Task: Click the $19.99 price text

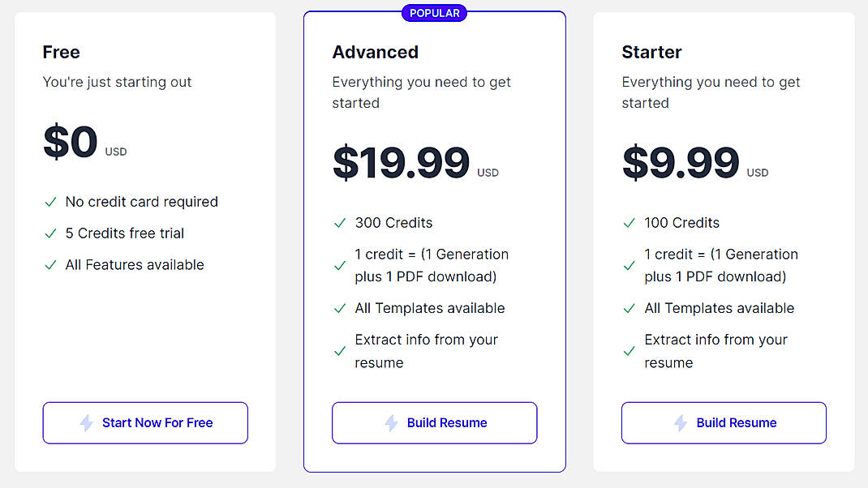Action: (401, 162)
